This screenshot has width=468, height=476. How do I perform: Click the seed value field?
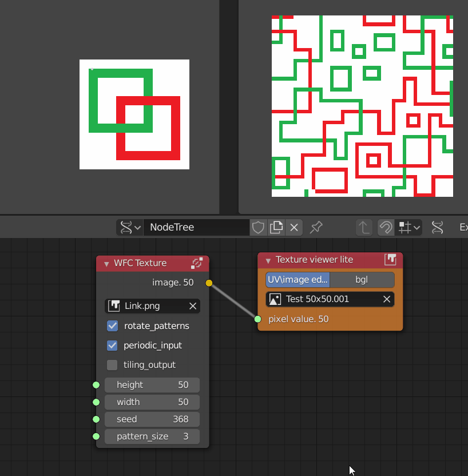click(x=152, y=419)
